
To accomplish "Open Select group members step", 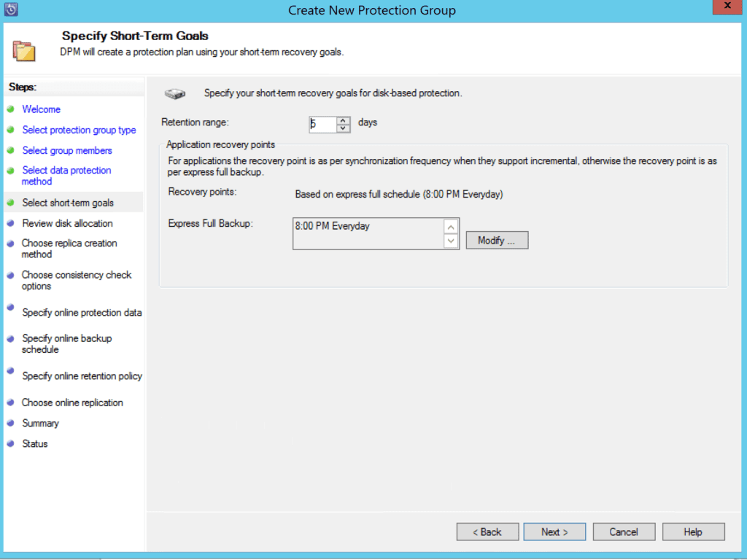I will click(67, 150).
